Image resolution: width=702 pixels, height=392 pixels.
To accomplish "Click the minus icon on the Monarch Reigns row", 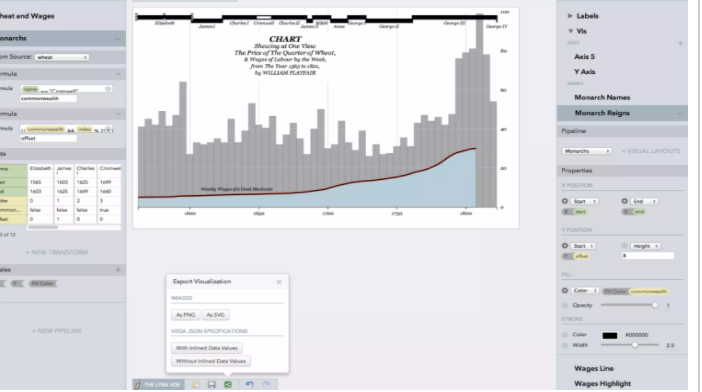I will click(680, 114).
